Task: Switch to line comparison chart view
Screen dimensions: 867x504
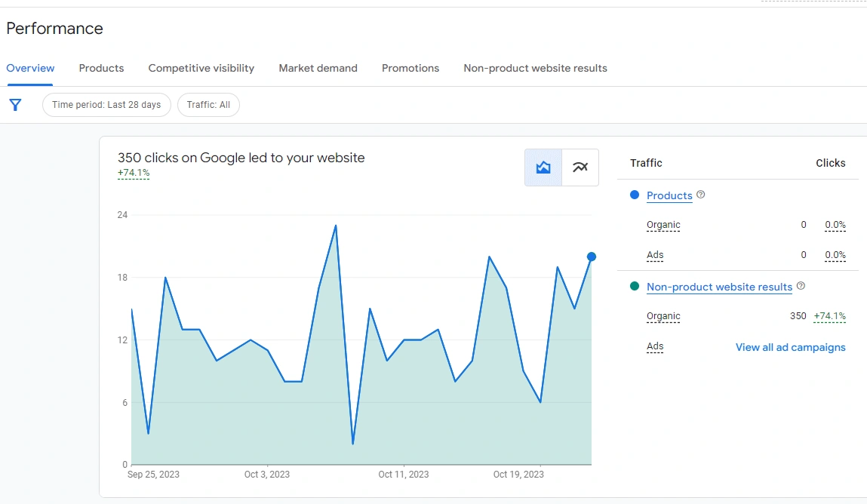Action: pos(580,167)
